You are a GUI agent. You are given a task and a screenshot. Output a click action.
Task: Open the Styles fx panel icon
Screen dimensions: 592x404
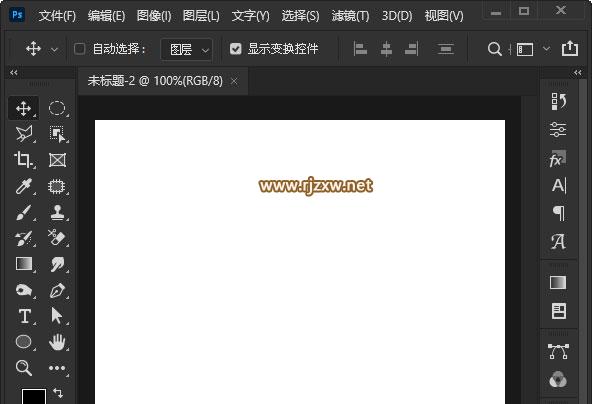point(558,159)
